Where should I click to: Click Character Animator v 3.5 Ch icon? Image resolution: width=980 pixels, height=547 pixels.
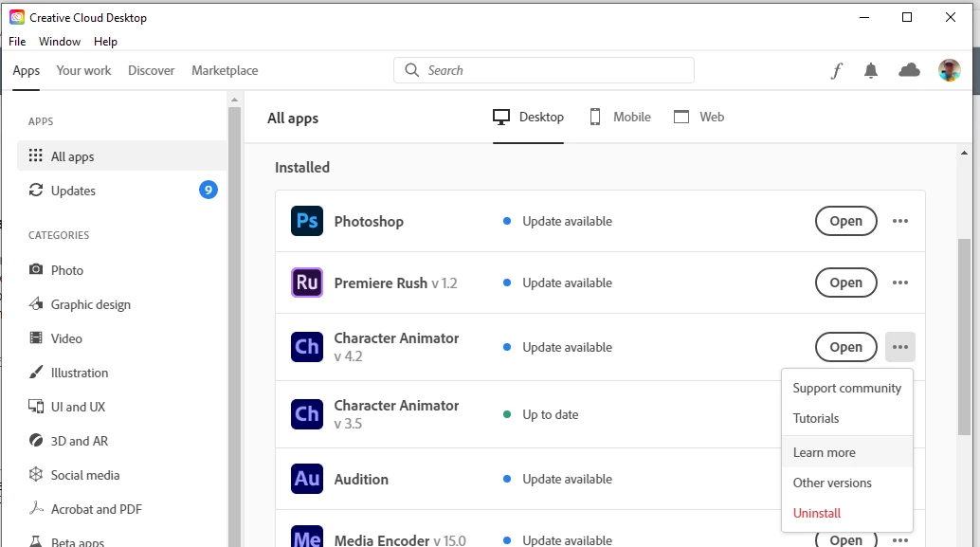[307, 414]
